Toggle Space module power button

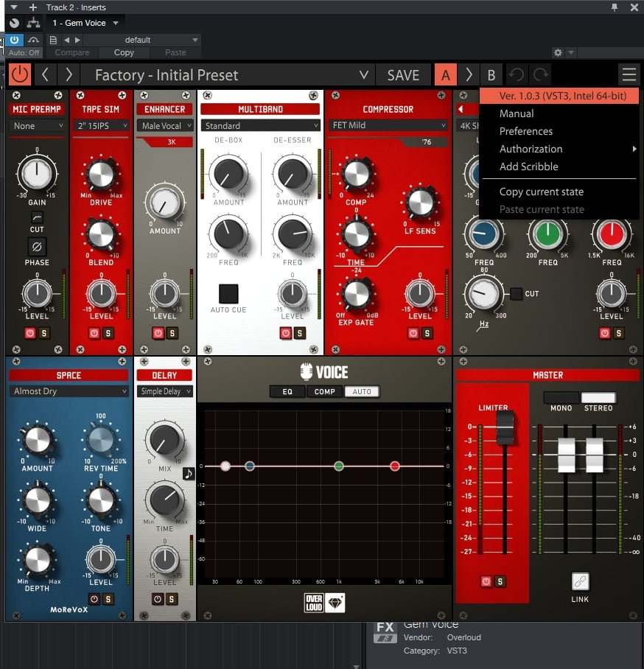click(x=94, y=599)
